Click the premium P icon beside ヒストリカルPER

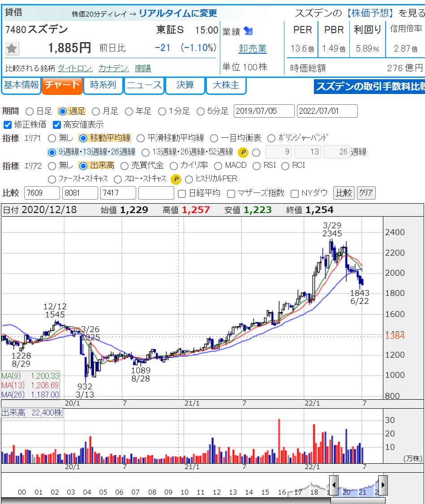176,179
